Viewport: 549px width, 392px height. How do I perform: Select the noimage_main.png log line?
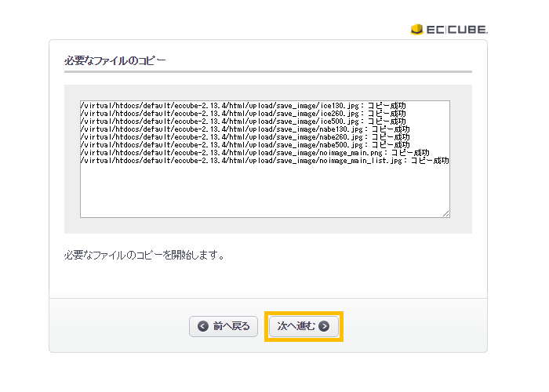click(x=255, y=152)
